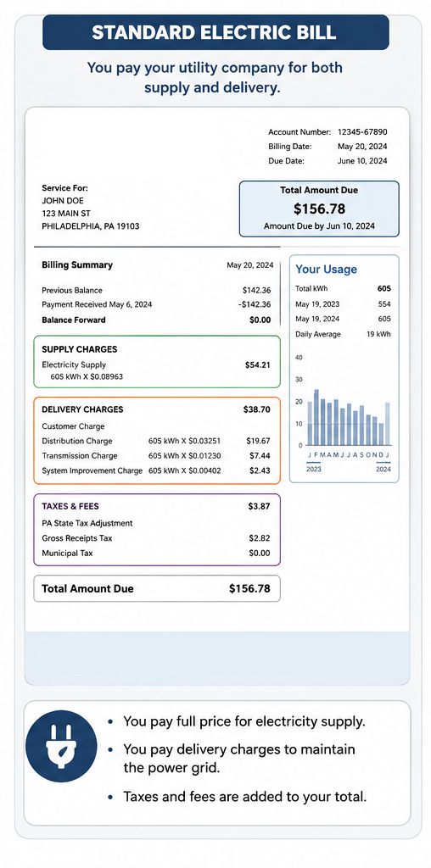Select the Total Amount Due blue box
Screen dimensions: 431x868
pos(318,209)
